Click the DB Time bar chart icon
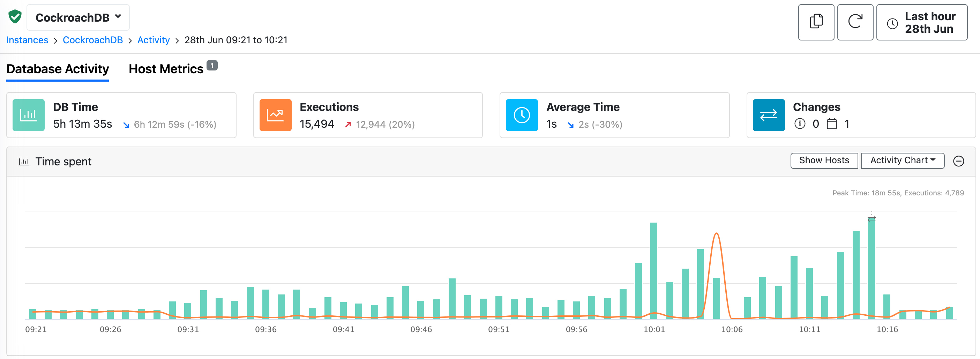Screen dimensions: 980x359 [29, 115]
